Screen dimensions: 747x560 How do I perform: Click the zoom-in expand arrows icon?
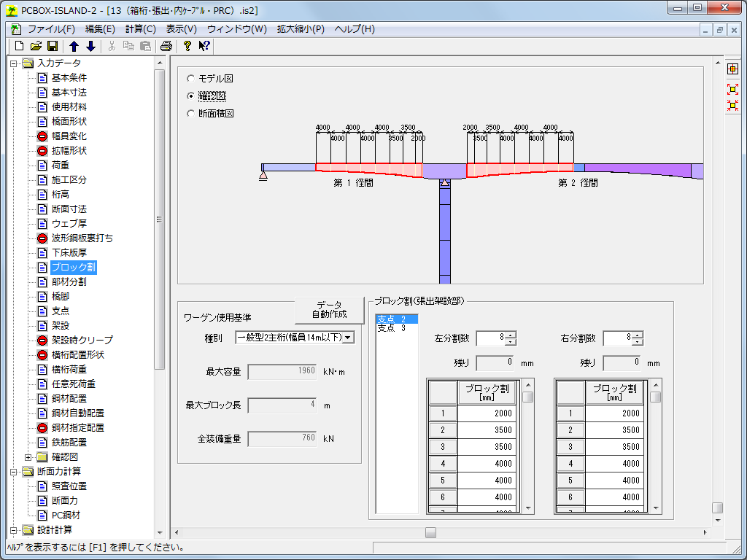click(x=732, y=89)
